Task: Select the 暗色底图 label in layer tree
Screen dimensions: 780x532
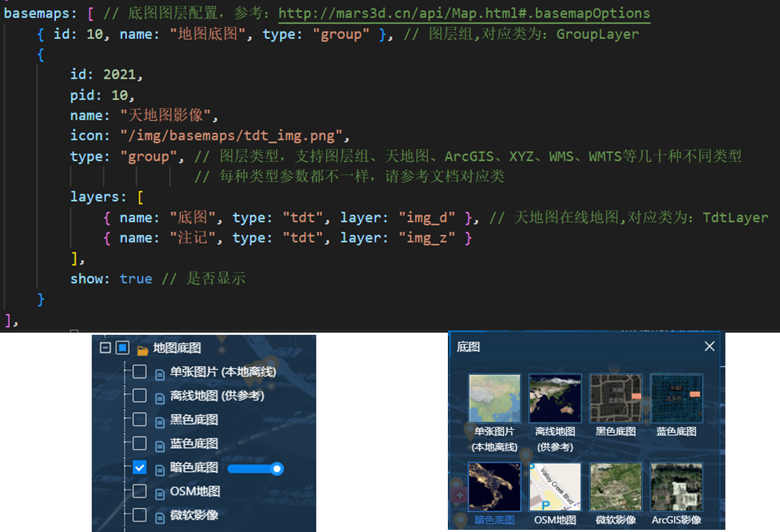Action: coord(194,468)
